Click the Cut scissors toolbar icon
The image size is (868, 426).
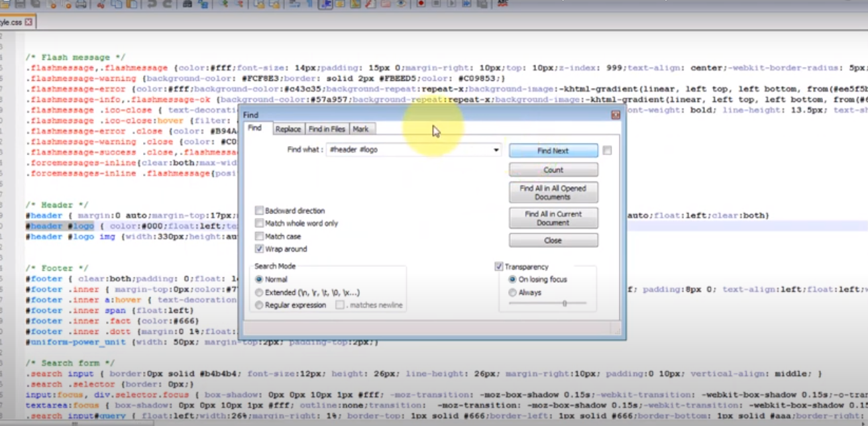click(101, 3)
